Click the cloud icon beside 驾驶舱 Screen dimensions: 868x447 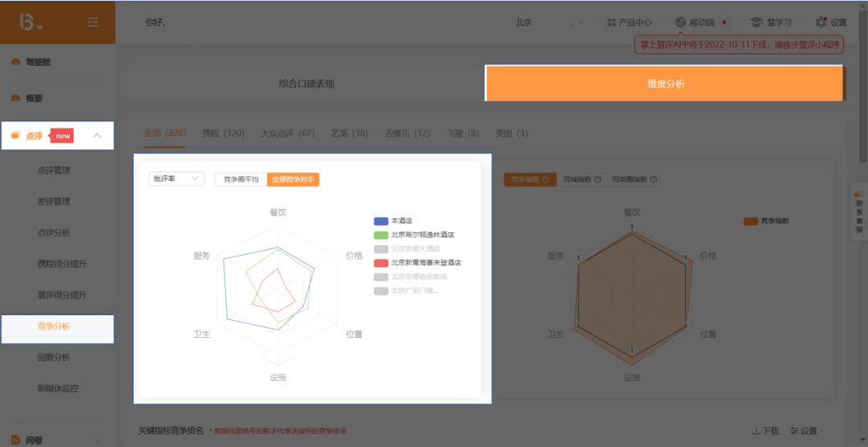point(15,63)
